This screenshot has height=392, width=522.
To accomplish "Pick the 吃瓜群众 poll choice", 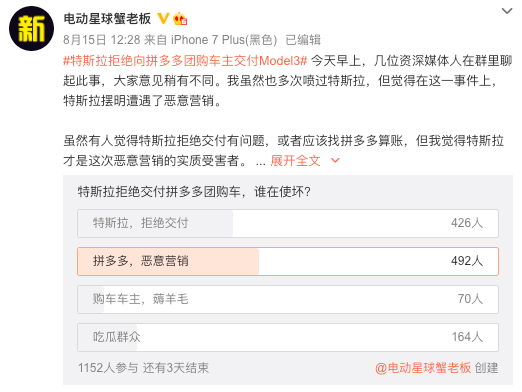I will click(288, 337).
